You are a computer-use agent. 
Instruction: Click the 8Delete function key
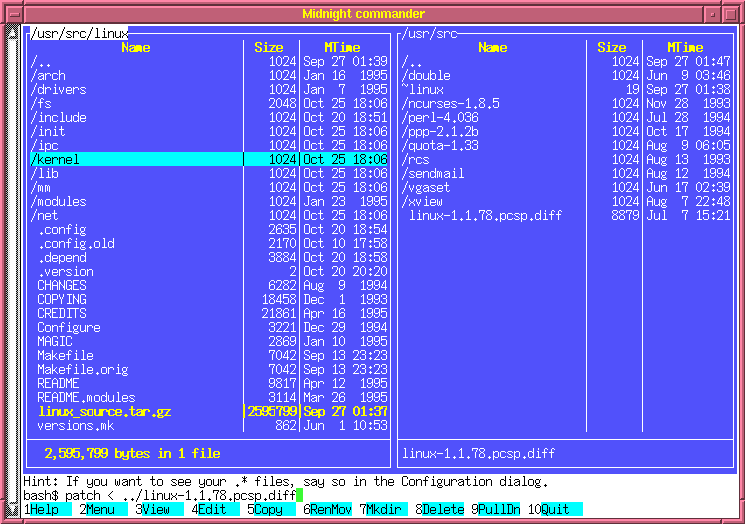click(439, 509)
